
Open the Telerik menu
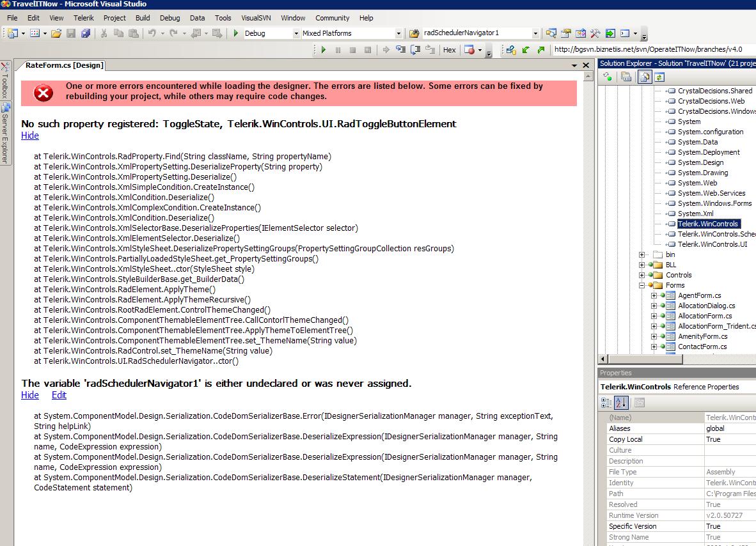pos(83,18)
